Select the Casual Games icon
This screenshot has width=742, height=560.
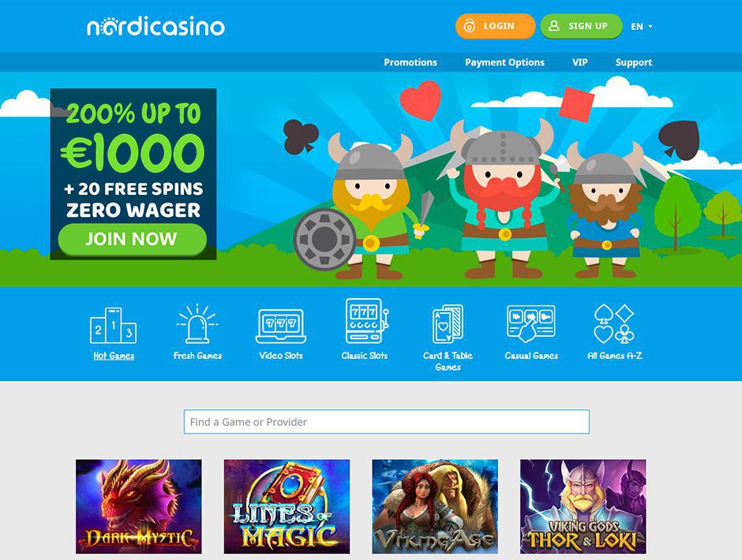pyautogui.click(x=531, y=324)
